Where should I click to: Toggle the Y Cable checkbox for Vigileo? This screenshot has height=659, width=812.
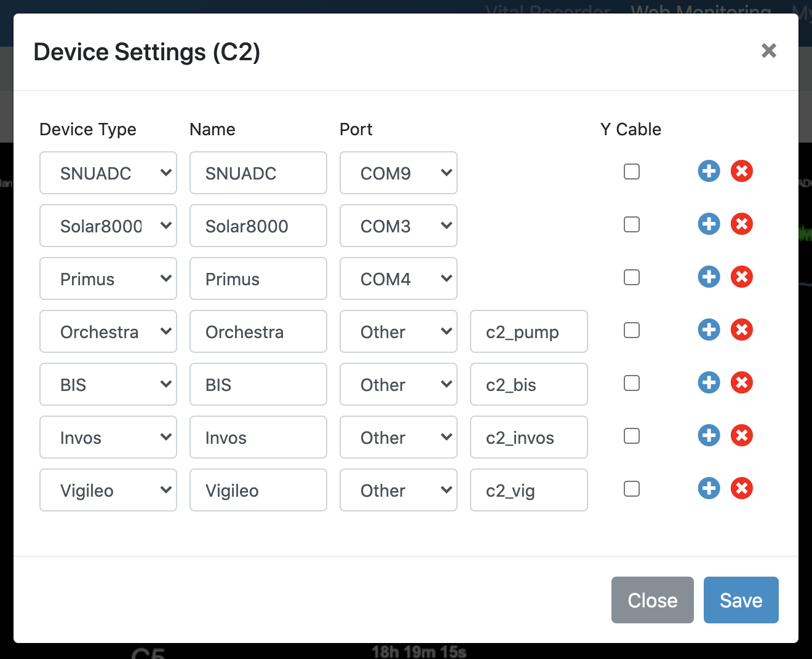(x=632, y=489)
